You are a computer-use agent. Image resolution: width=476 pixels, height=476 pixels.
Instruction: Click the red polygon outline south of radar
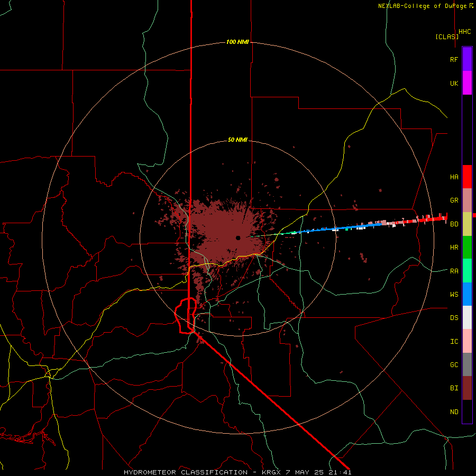click(x=186, y=316)
